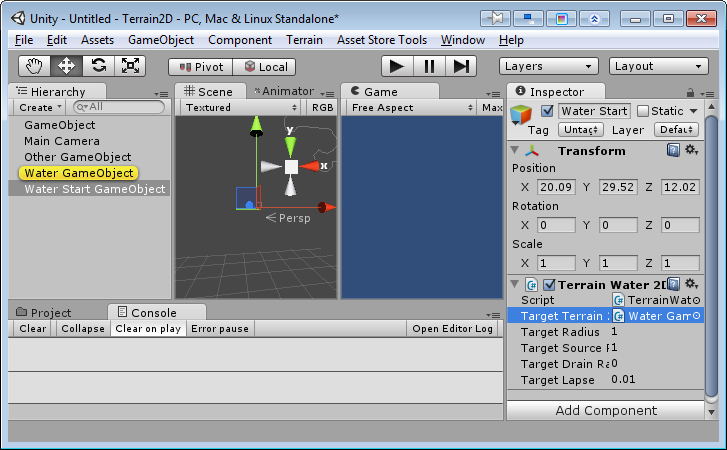Open the File menu
This screenshot has width=727, height=450.
(24, 40)
